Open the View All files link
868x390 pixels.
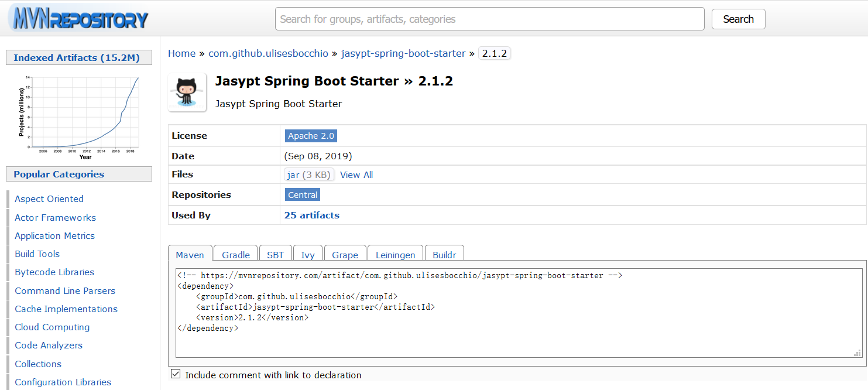point(356,175)
